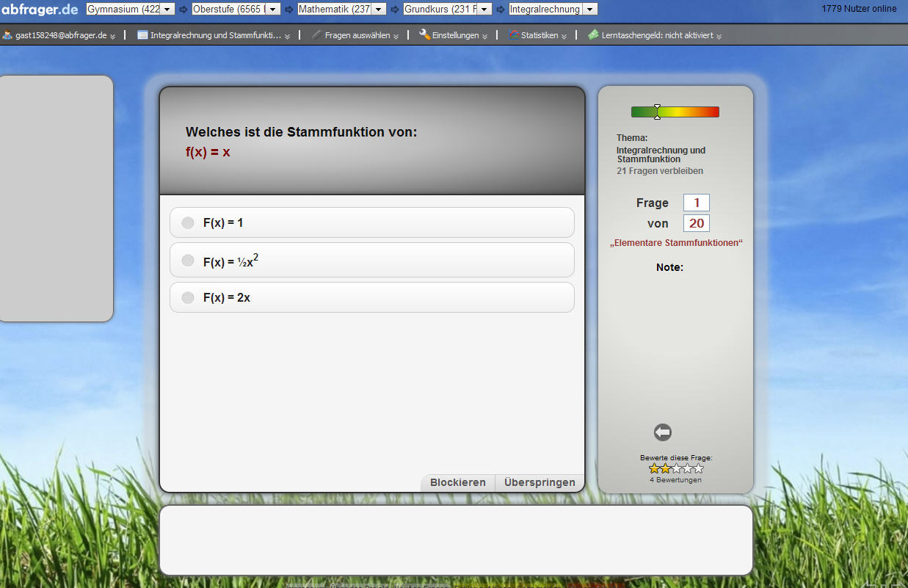Click the pencil icon for Fragen auswählen
Image resolution: width=908 pixels, height=588 pixels.
[x=316, y=35]
